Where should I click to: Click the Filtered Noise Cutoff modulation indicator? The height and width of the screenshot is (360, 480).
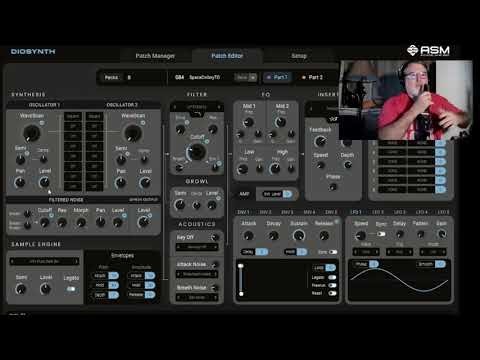(51, 216)
